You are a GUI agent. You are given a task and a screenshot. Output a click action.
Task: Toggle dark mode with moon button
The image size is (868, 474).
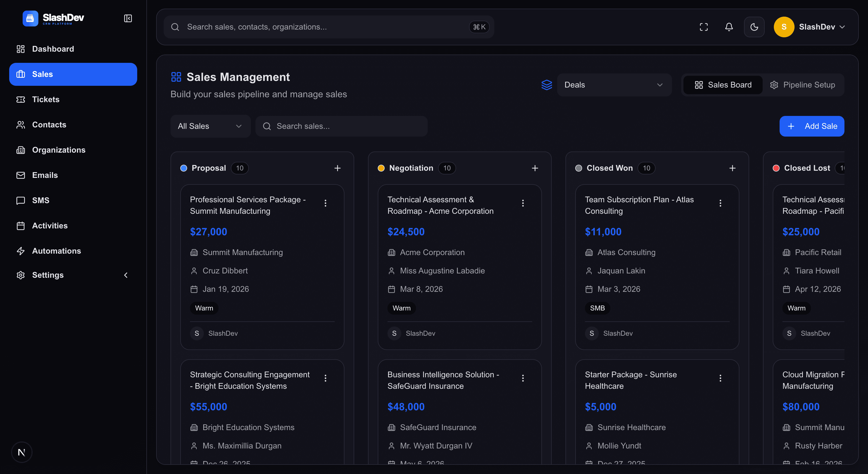754,27
